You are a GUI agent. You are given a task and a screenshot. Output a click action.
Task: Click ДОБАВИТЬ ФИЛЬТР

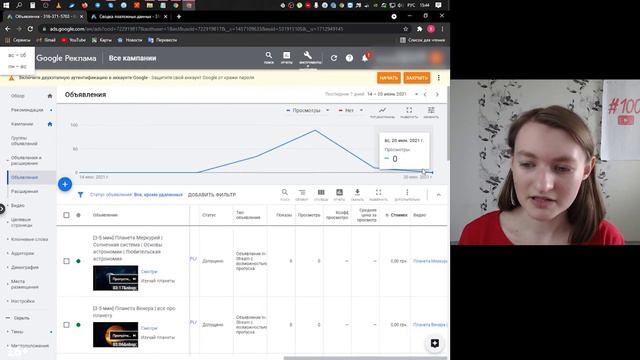click(x=212, y=195)
